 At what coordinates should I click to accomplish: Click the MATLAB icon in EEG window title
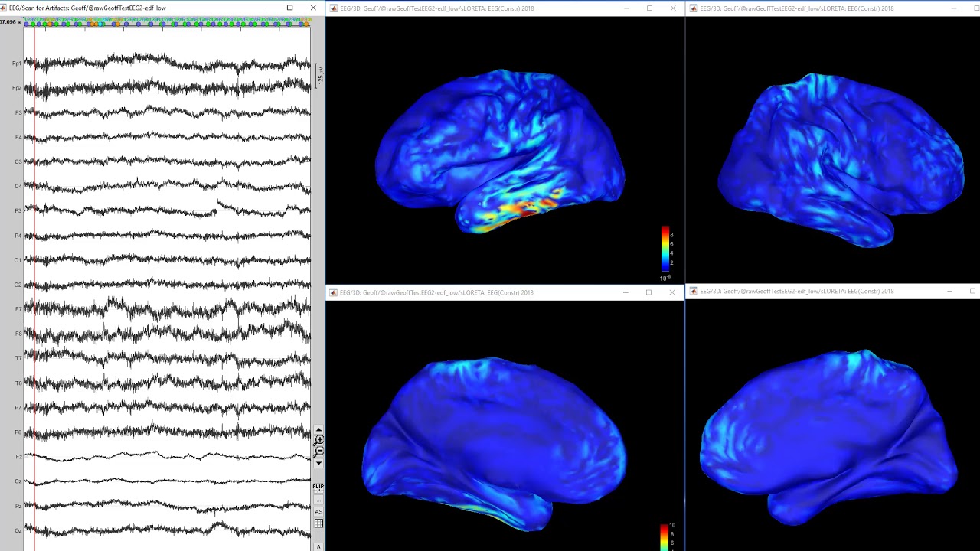(x=4, y=8)
